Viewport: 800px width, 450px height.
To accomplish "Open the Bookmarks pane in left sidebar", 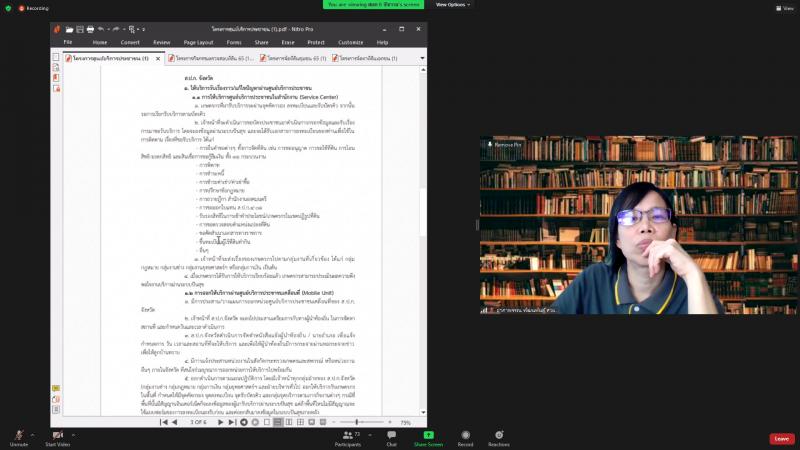I will (56, 67).
